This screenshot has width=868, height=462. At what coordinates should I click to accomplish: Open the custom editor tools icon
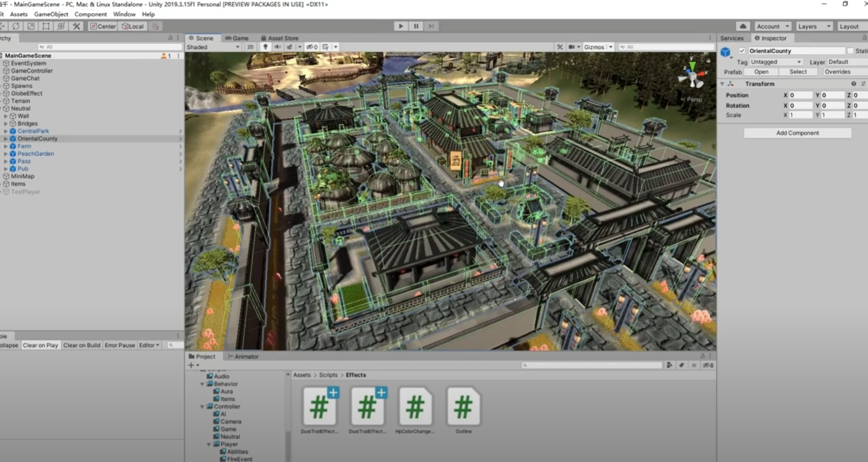click(x=76, y=26)
